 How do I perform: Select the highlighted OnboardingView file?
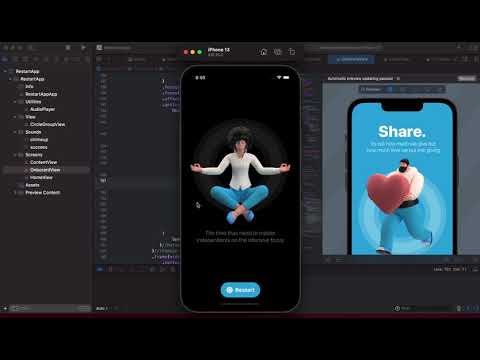click(x=45, y=170)
